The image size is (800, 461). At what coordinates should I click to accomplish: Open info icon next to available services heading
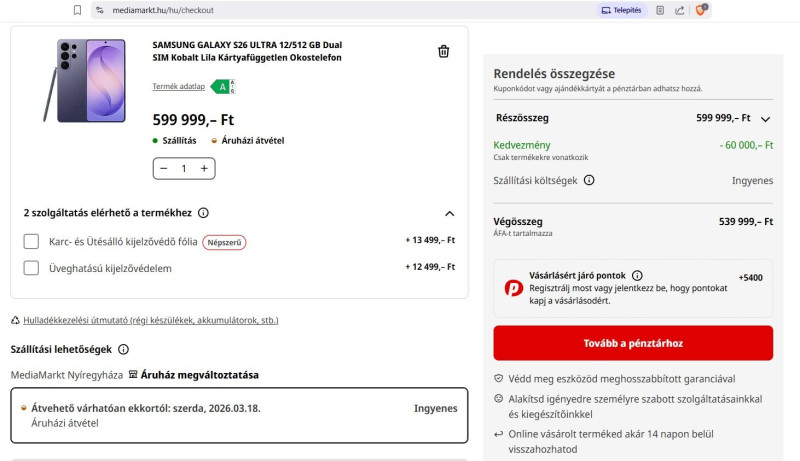(203, 213)
